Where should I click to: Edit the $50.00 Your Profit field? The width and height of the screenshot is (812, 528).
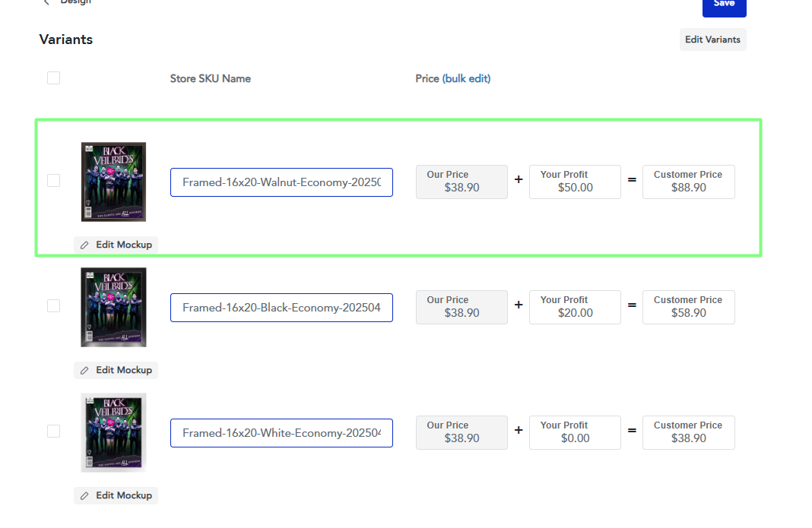[x=575, y=182]
